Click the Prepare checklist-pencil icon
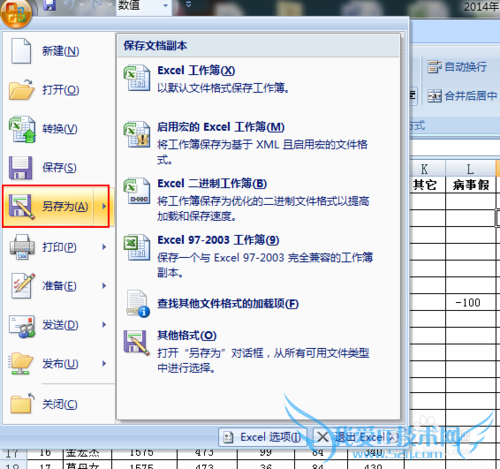The width and height of the screenshot is (500, 469). [x=23, y=286]
